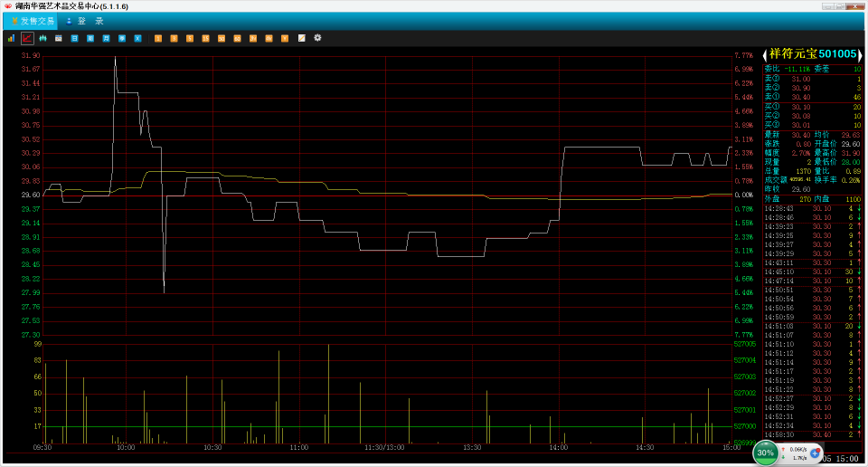The image size is (868, 467).
Task: Select the 14:47:14 trade record row
Action: (813, 281)
